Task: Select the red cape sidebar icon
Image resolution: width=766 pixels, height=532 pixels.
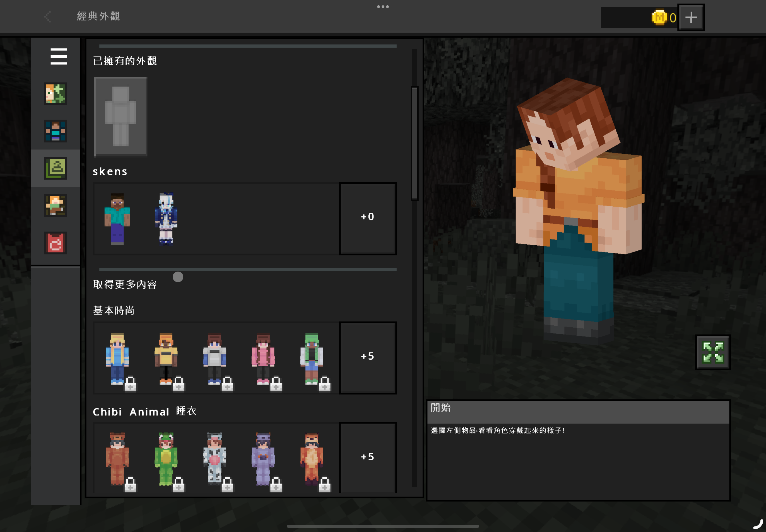Action: tap(55, 243)
